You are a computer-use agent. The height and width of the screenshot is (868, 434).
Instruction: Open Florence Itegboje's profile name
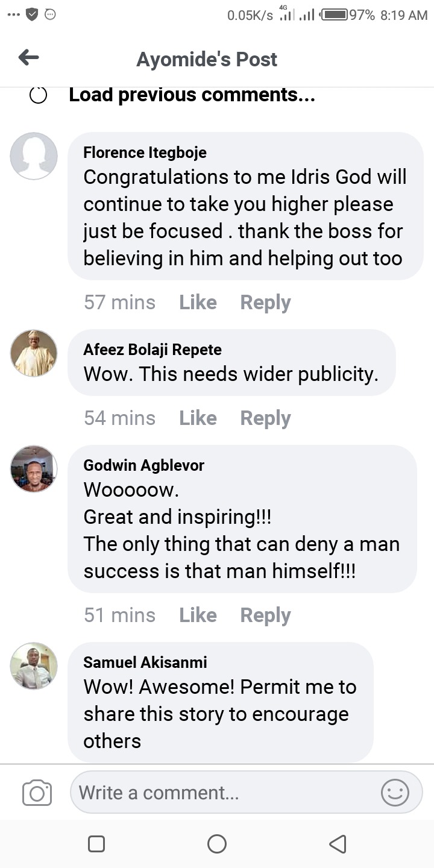pyautogui.click(x=145, y=153)
